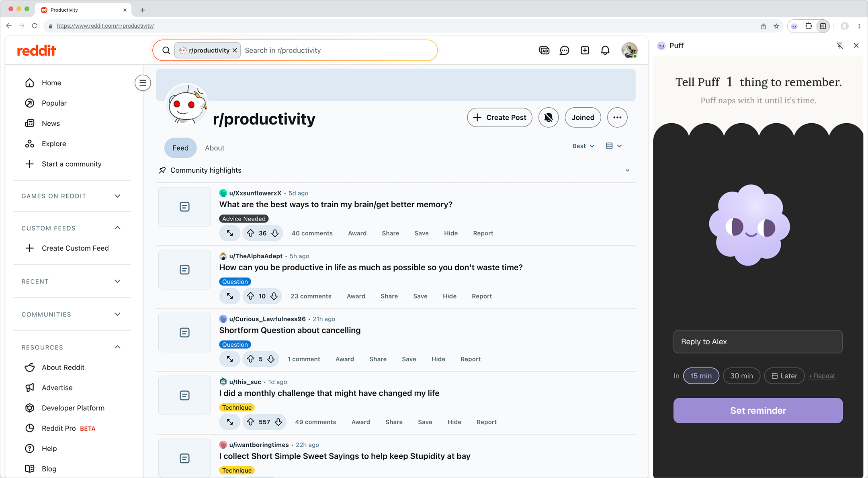
Task: Expand the Games on Reddit section
Action: coord(72,196)
